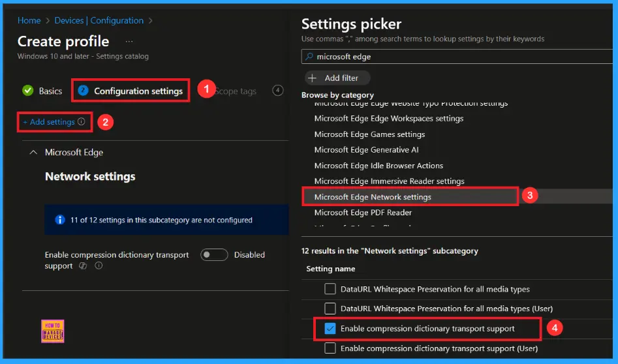
Task: Open Devices | Configuration breadcrumb
Action: point(99,20)
